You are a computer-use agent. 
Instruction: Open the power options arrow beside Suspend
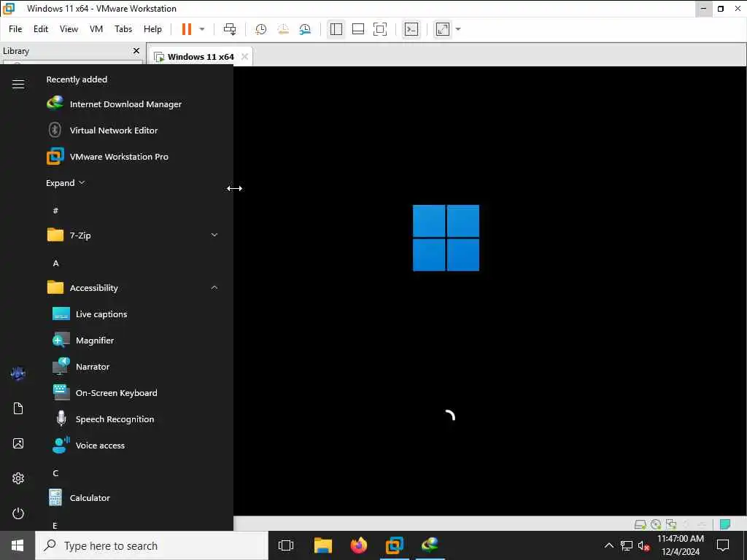[x=202, y=29]
